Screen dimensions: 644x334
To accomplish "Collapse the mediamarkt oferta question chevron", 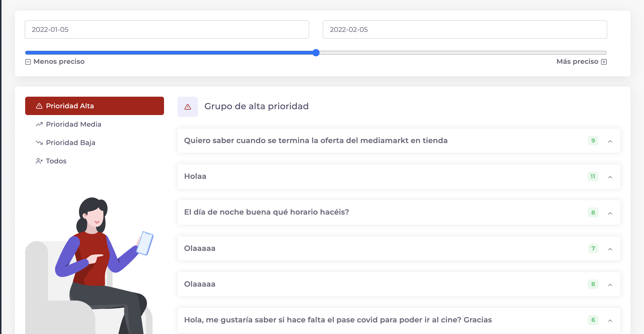I will (x=610, y=141).
